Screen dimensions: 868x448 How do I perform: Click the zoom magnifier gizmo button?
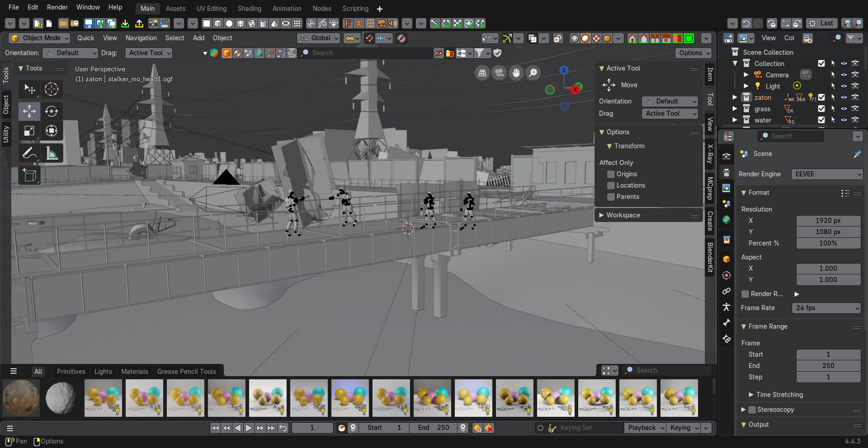pyautogui.click(x=533, y=72)
